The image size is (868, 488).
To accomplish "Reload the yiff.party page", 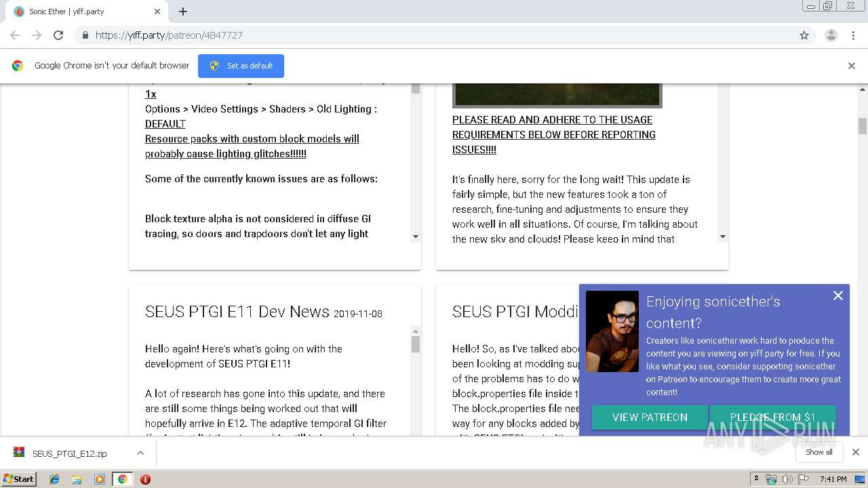I will (58, 35).
